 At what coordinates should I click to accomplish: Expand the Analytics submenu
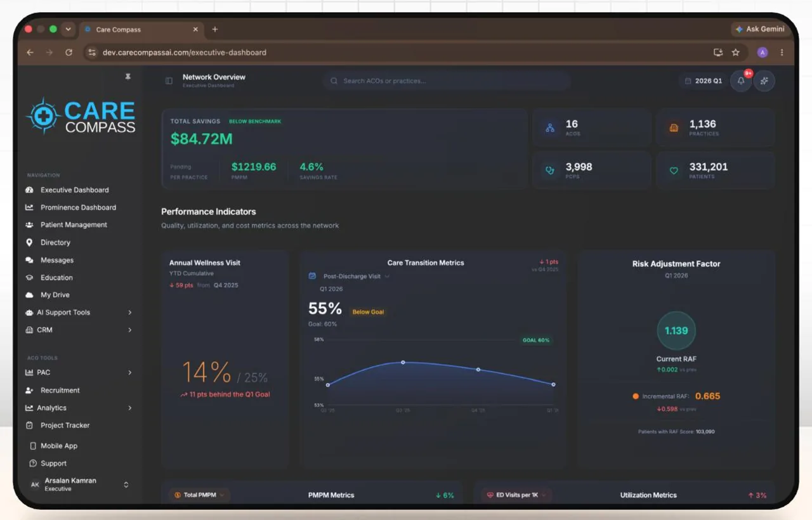point(129,408)
